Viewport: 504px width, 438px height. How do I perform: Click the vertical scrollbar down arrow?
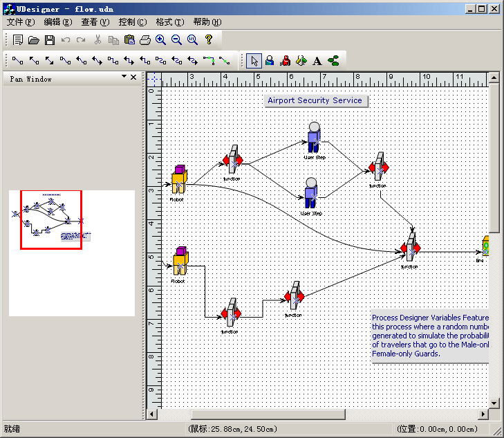pos(494,403)
